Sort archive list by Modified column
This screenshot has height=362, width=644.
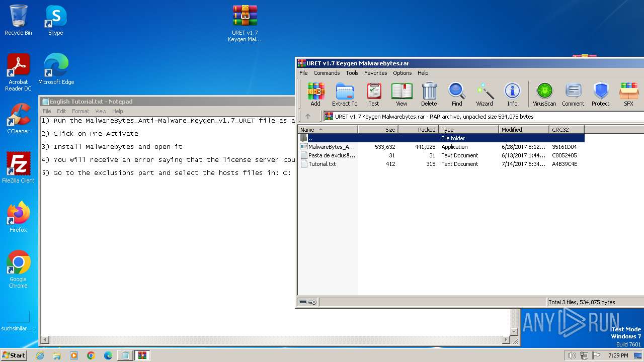[524, 129]
